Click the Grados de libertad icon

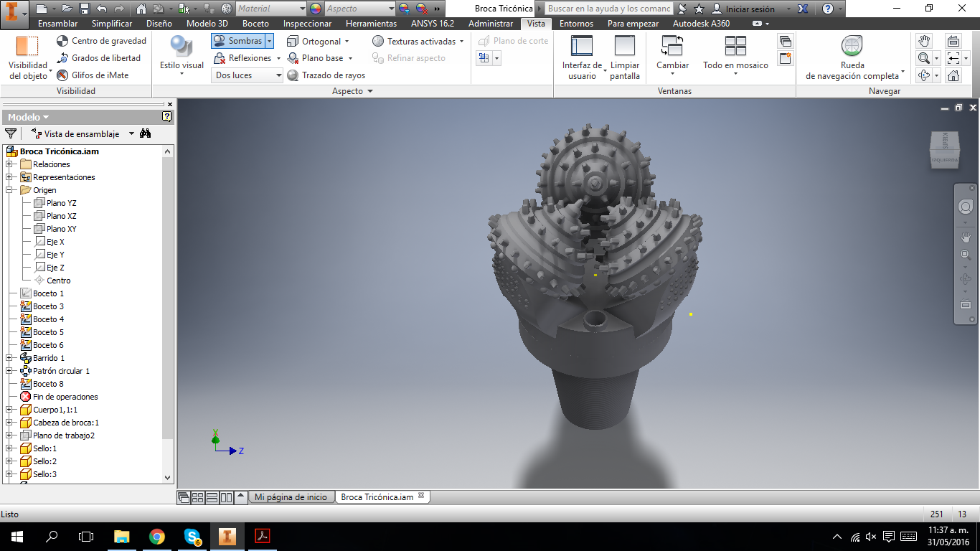click(x=63, y=58)
